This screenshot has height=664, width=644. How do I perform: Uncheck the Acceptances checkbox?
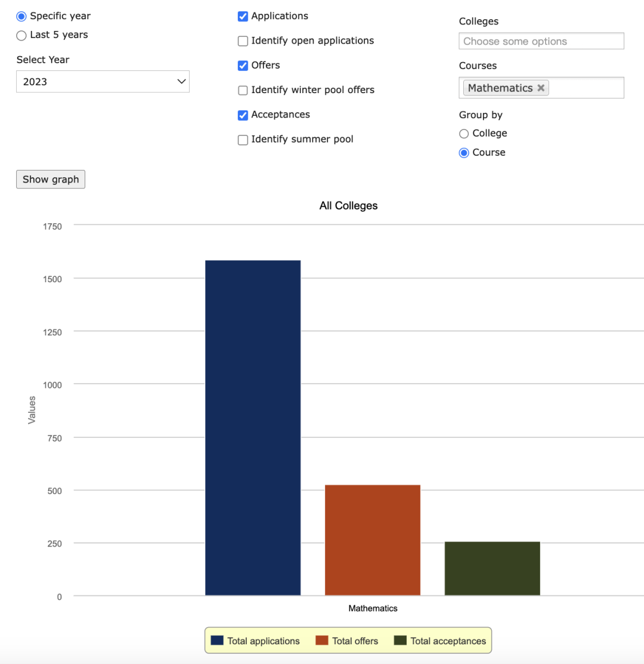pyautogui.click(x=243, y=115)
